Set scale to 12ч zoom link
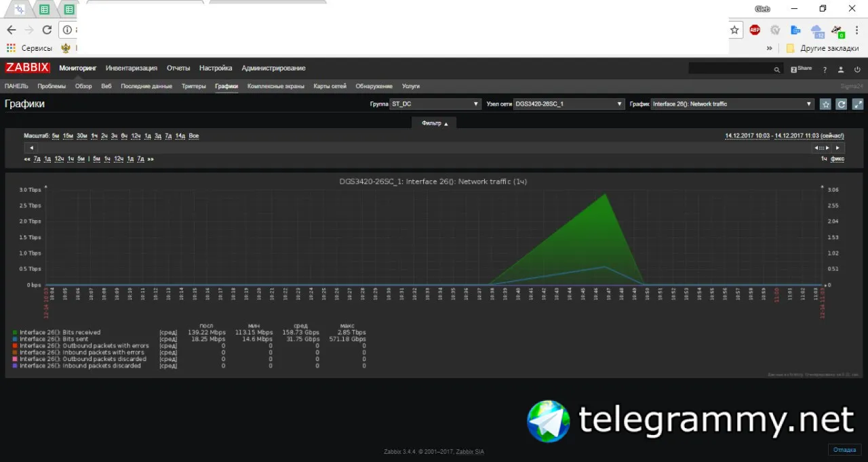The image size is (868, 462). (136, 136)
